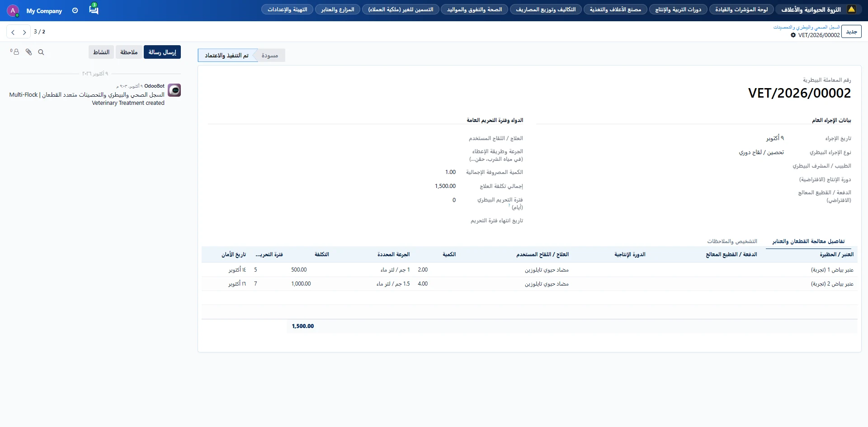The image size is (868, 427).
Task: Click the جديد button to create record
Action: 851,32
